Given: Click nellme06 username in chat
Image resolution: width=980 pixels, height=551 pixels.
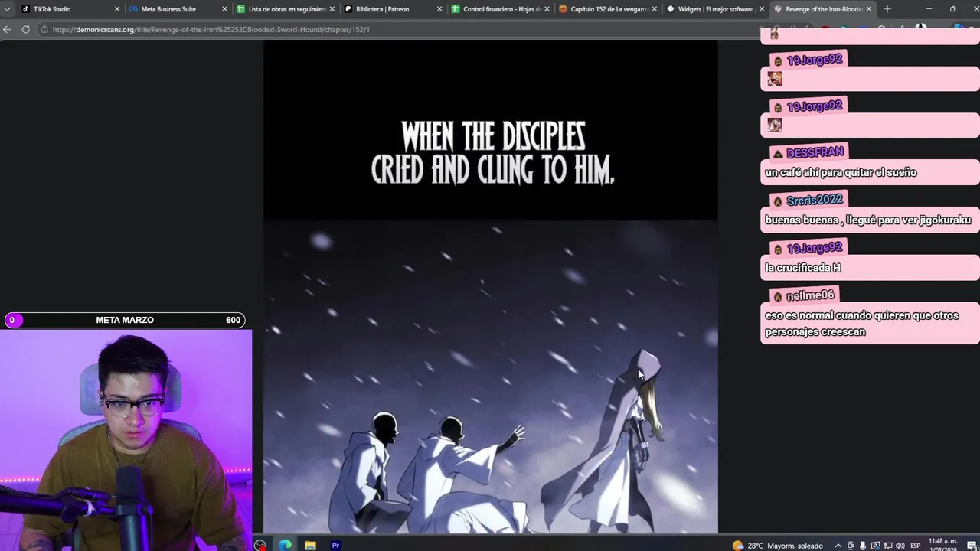Looking at the screenshot, I should 810,295.
